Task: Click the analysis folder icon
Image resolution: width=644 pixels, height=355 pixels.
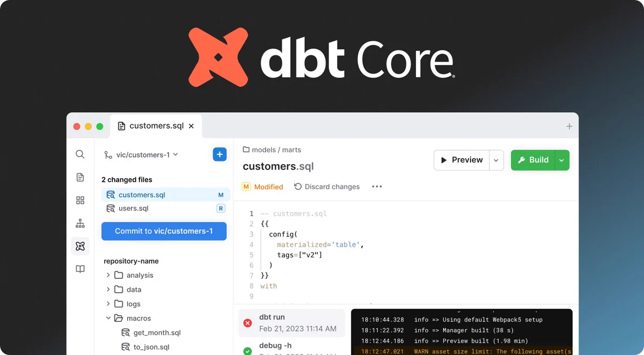Action: [x=119, y=275]
